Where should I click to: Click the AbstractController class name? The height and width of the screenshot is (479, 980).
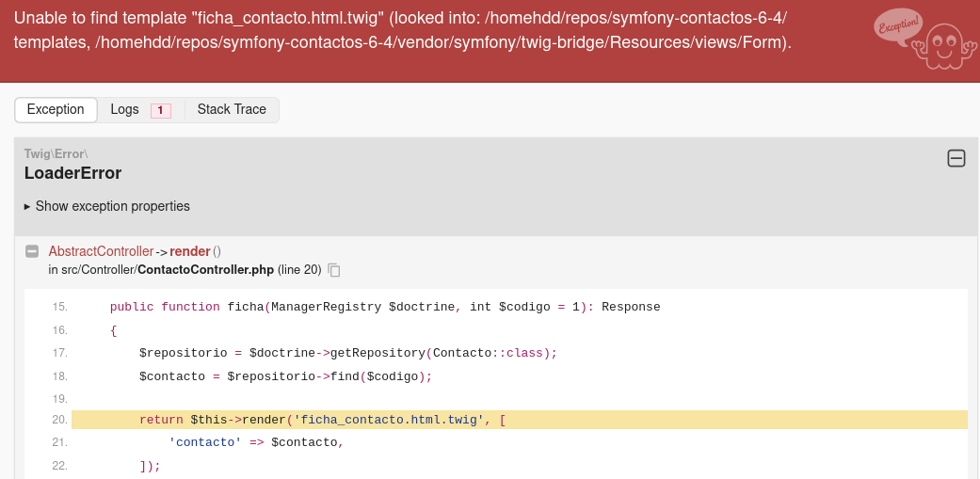coord(101,251)
